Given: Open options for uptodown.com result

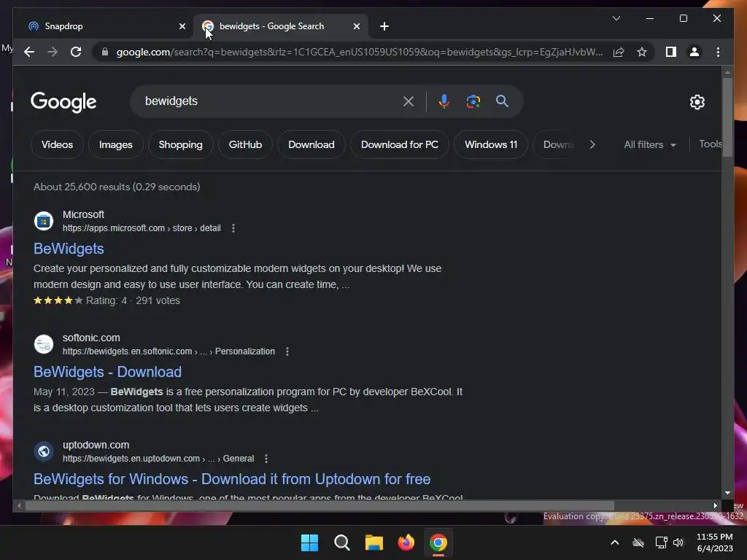Looking at the screenshot, I should 266,459.
